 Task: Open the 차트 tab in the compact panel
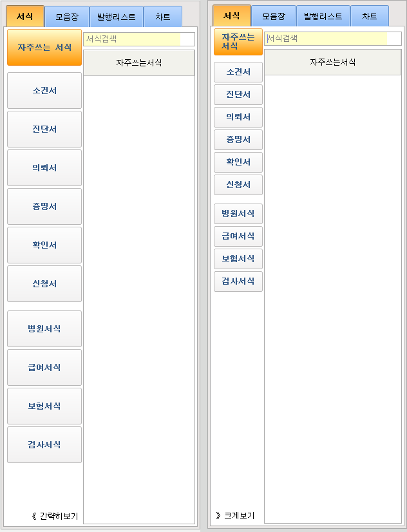tap(370, 16)
